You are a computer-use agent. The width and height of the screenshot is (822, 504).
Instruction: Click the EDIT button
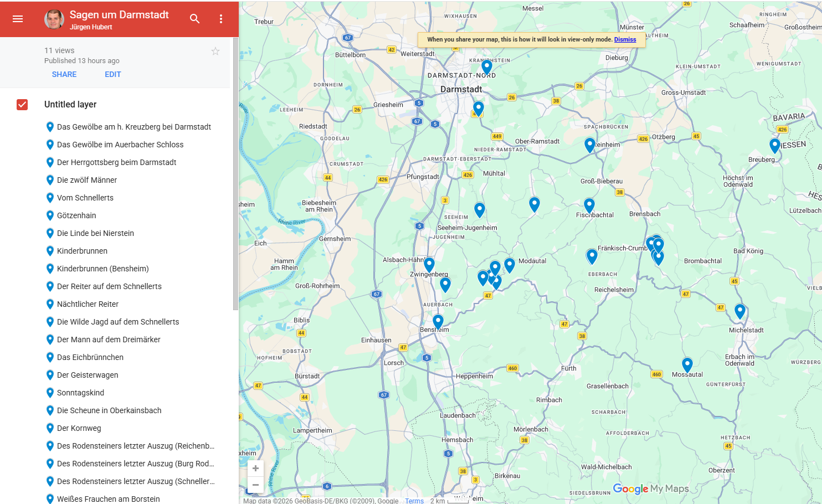[112, 74]
